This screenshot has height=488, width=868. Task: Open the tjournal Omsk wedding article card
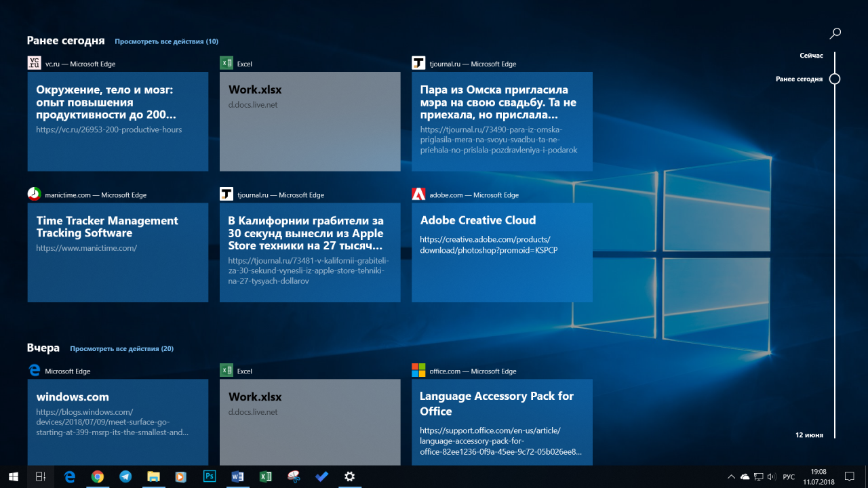tap(502, 121)
